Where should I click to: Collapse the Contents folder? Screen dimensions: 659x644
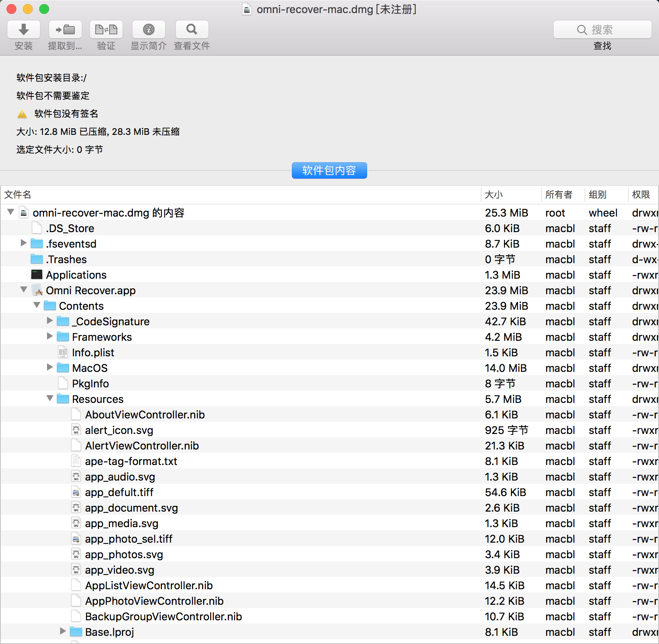[37, 305]
